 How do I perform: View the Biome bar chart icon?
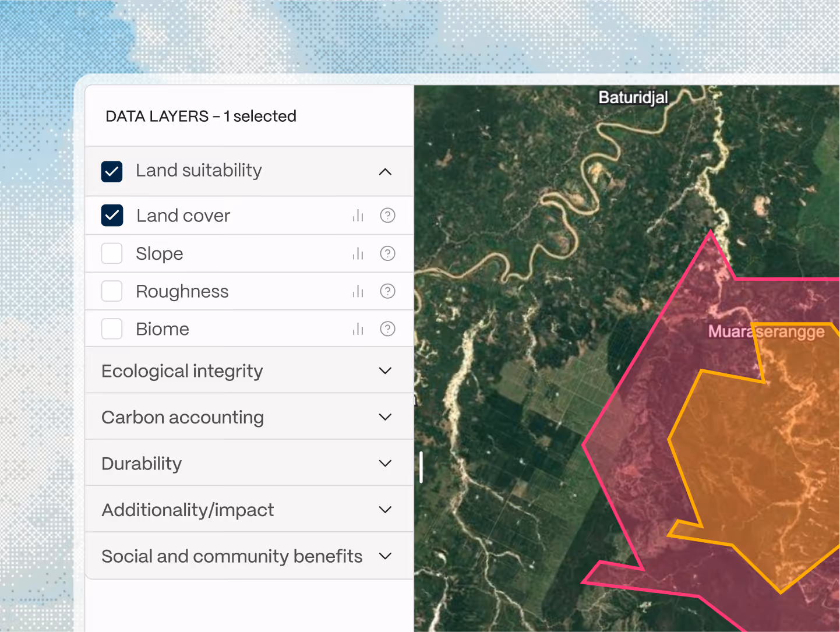tap(358, 330)
